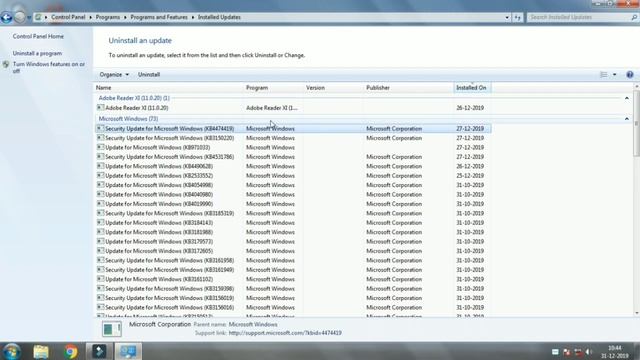The width and height of the screenshot is (640, 360).
Task: Click the Action Center flag tray icon
Action: (567, 352)
